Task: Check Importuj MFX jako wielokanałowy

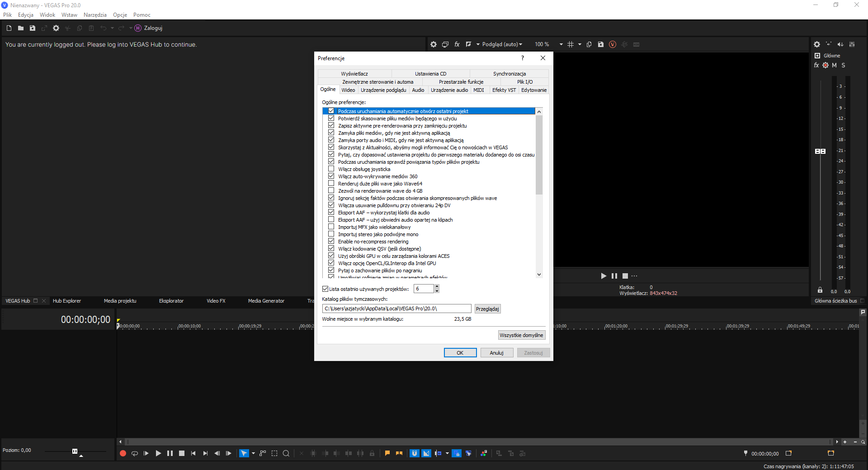Action: (331, 227)
